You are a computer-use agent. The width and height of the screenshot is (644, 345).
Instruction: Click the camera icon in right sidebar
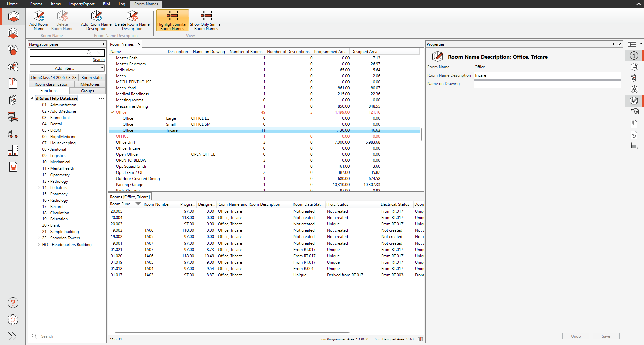tap(634, 112)
